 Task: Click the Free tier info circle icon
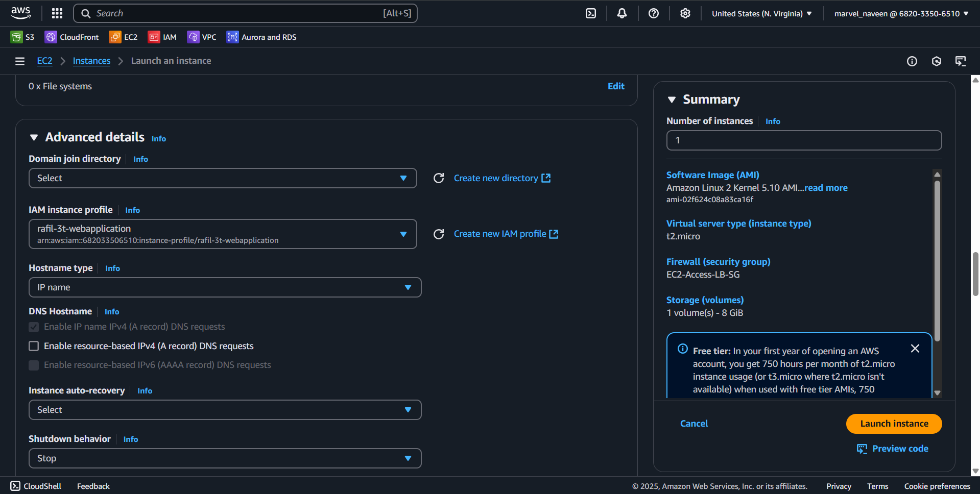pyautogui.click(x=683, y=349)
